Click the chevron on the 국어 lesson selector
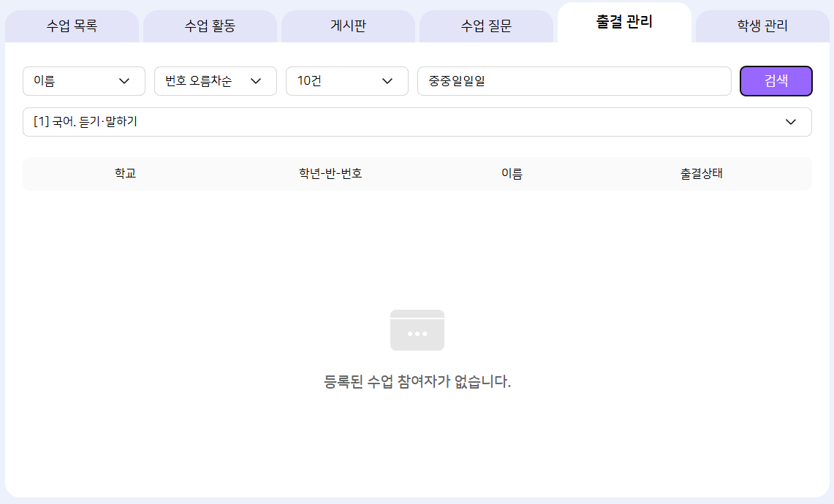Screen dimensions: 834x504 791,122
